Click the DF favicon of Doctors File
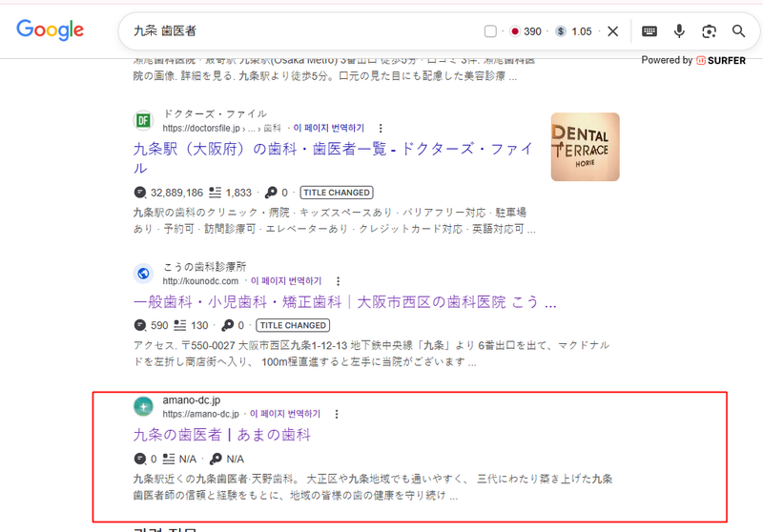The image size is (763, 532). (x=143, y=120)
